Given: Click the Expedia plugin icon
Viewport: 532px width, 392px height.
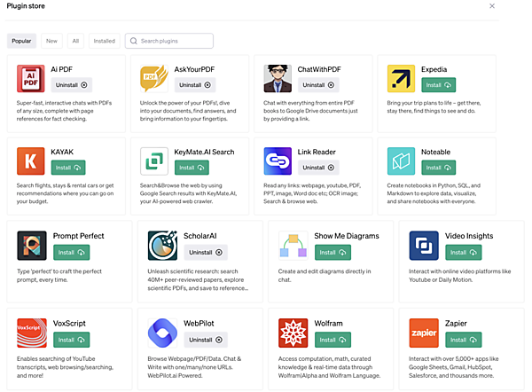Looking at the screenshot, I should pyautogui.click(x=401, y=79).
